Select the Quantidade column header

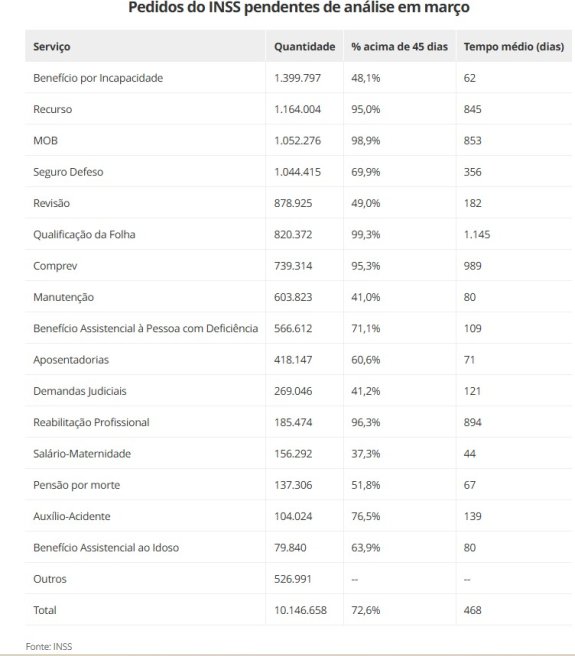tap(304, 46)
